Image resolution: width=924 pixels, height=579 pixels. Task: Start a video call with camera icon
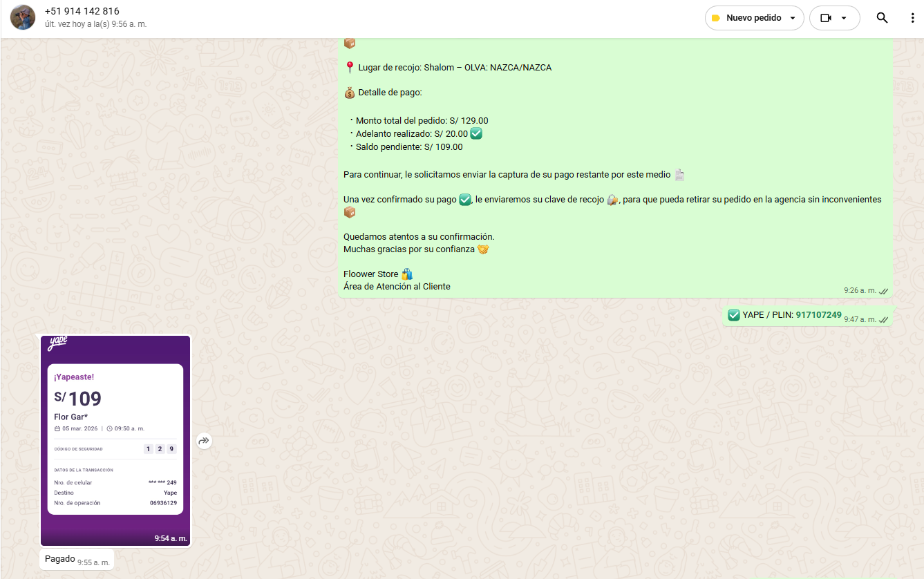coord(825,18)
